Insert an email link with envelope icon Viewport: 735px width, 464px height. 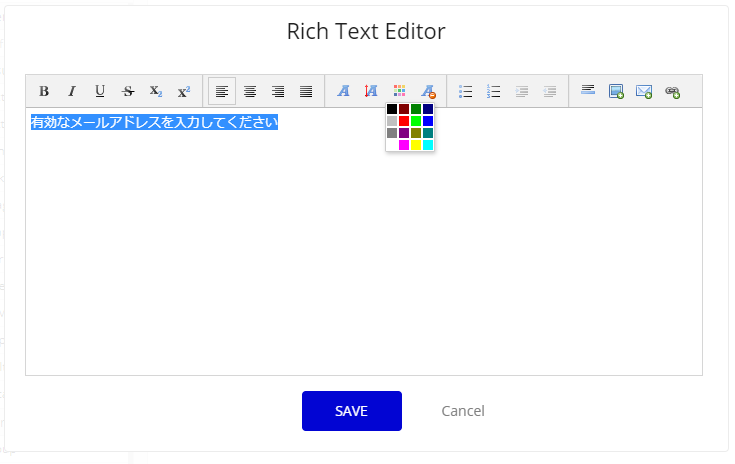pos(644,91)
